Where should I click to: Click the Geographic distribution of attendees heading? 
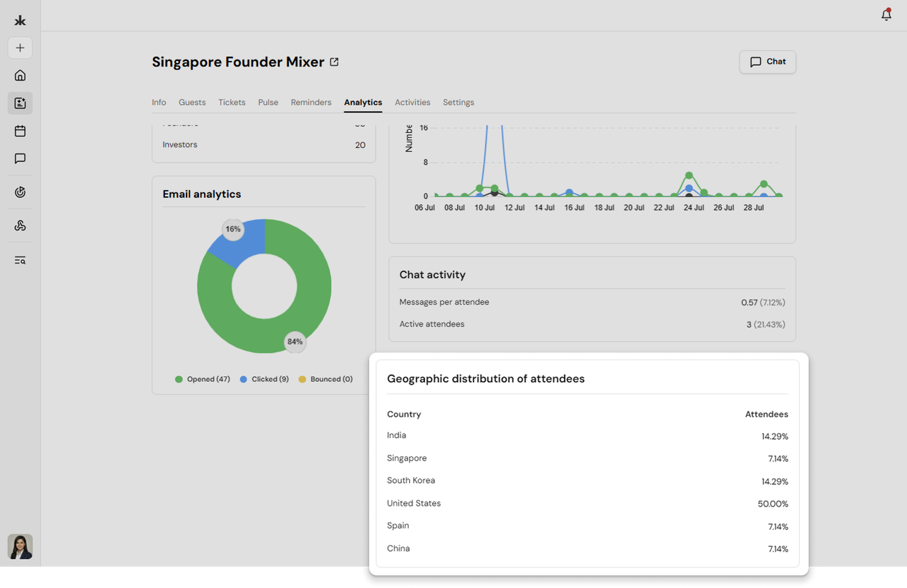[x=485, y=379]
